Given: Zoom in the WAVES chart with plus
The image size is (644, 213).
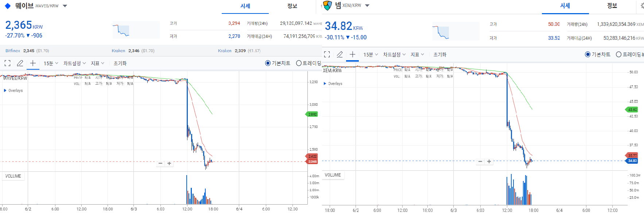Looking at the screenshot, I should point(169,163).
